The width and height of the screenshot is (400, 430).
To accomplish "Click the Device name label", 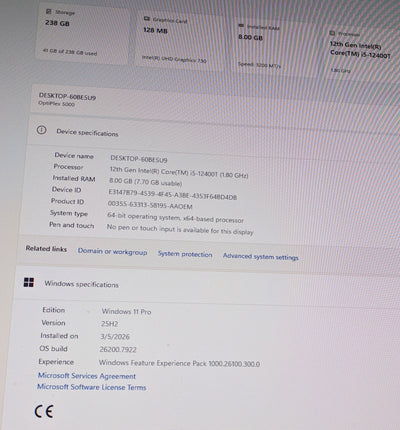I will click(x=74, y=155).
